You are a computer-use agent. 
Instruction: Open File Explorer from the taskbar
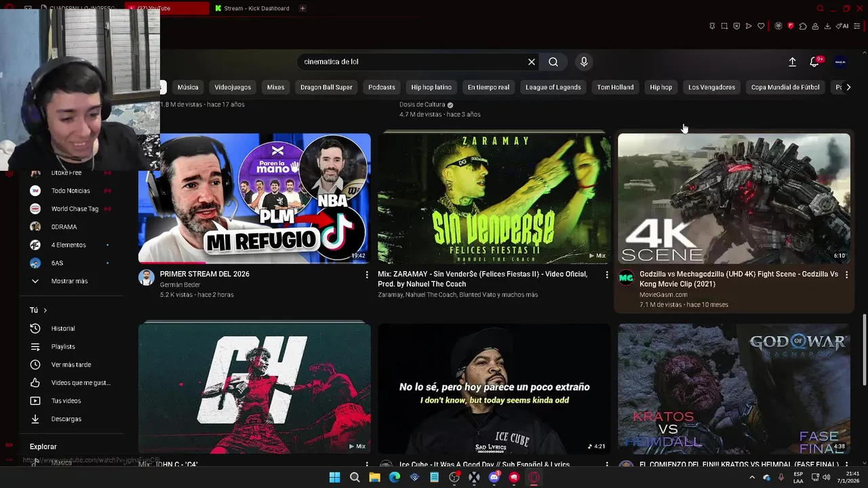point(374,477)
